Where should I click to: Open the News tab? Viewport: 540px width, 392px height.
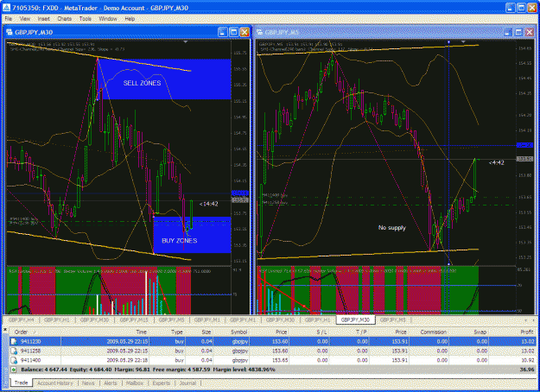[x=88, y=383]
